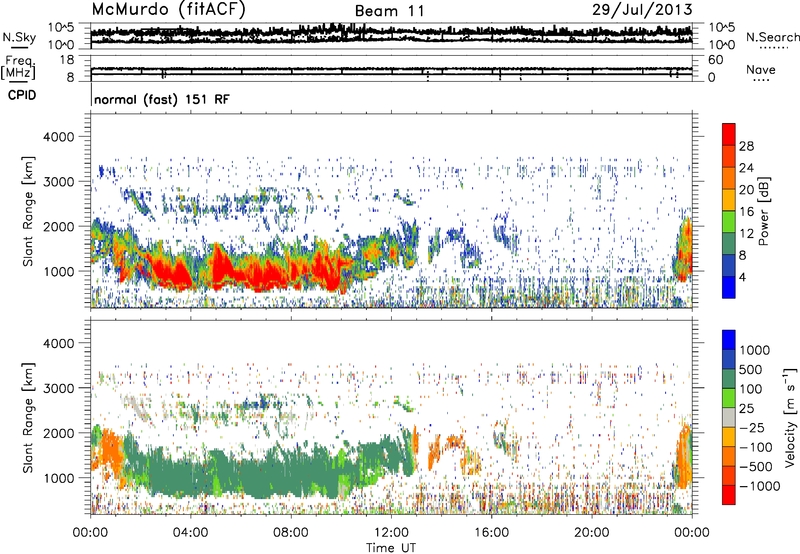The image size is (800, 554).
Task: Click the red bottom segment of velocity colorbar
Action: (729, 495)
